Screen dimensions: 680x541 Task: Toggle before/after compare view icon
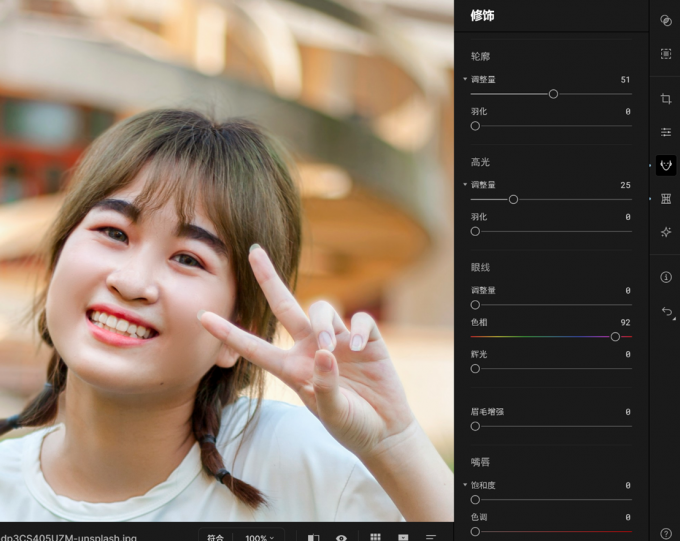314,538
